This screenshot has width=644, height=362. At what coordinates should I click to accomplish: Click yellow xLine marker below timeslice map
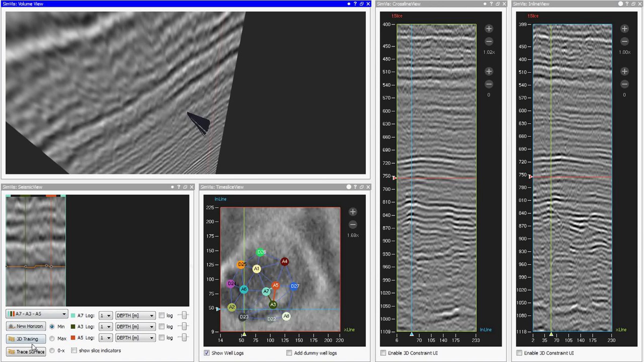(x=244, y=334)
